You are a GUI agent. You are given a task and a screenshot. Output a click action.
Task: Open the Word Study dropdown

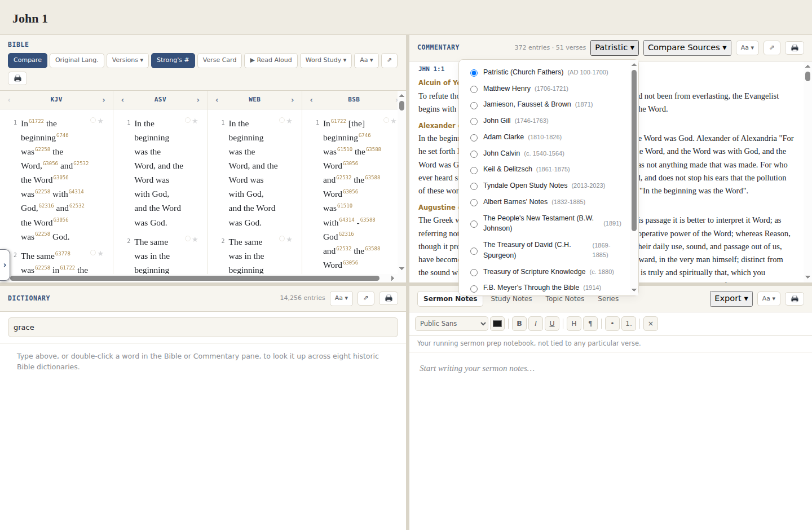click(326, 60)
